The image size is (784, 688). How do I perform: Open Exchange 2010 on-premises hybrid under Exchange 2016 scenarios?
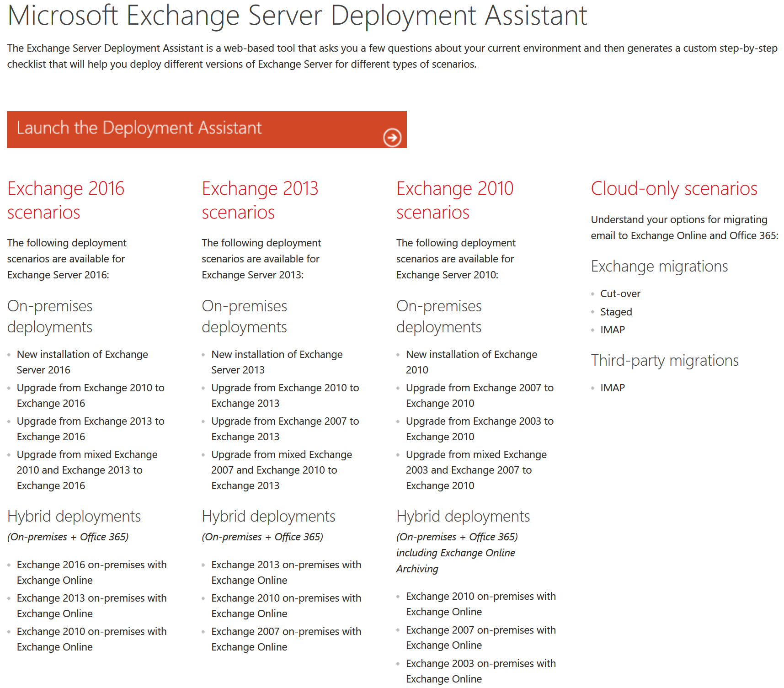[x=92, y=639]
